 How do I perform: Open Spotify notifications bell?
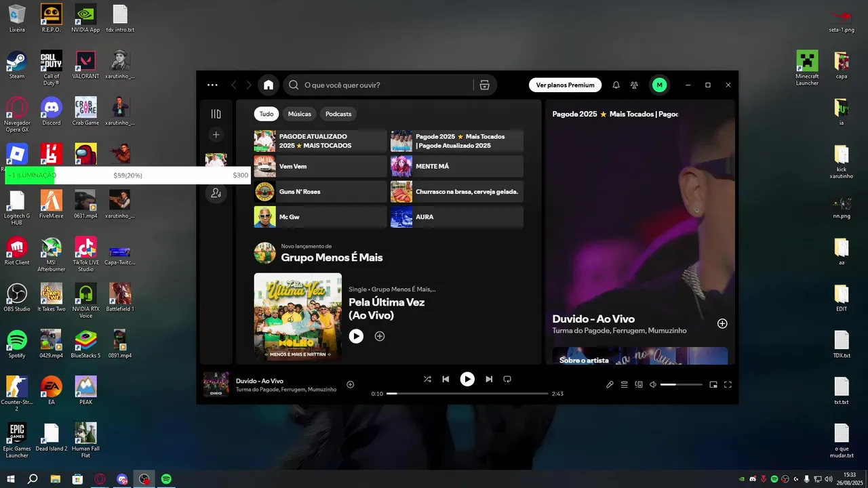pos(616,85)
